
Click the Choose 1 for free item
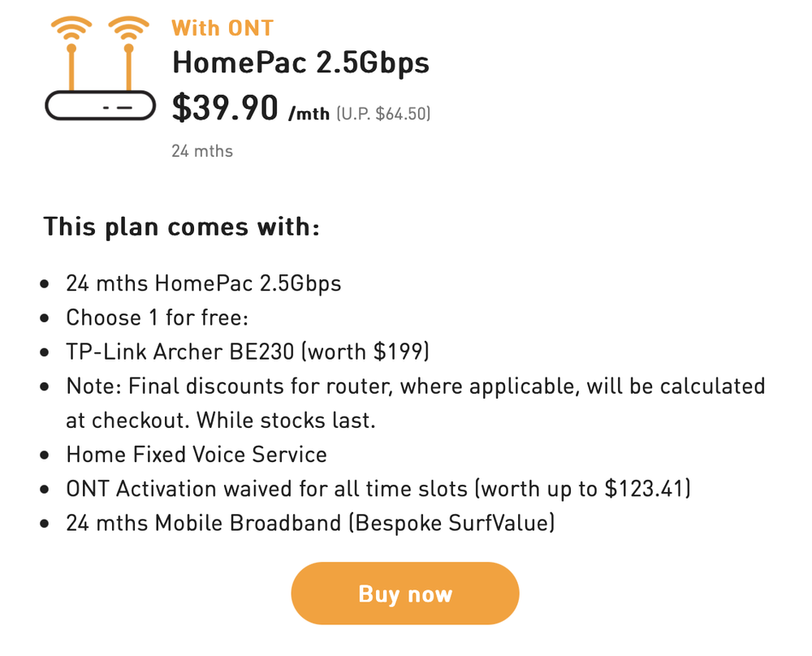(x=158, y=317)
